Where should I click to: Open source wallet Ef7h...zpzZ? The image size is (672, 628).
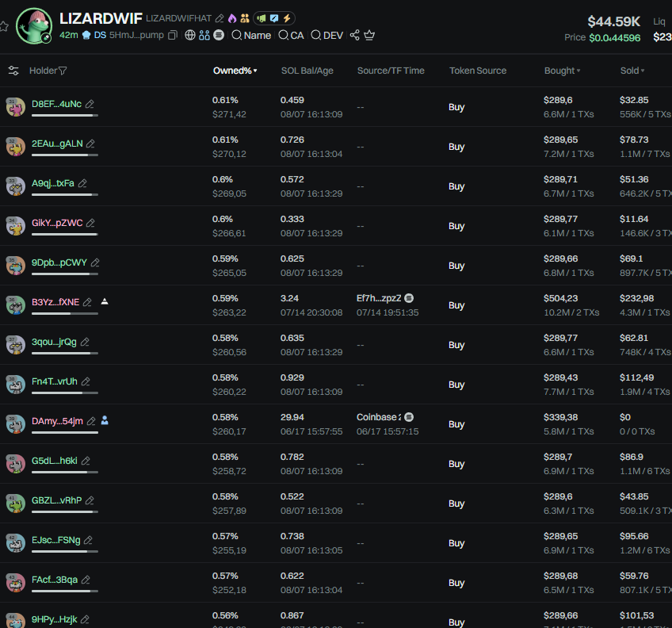coord(379,298)
